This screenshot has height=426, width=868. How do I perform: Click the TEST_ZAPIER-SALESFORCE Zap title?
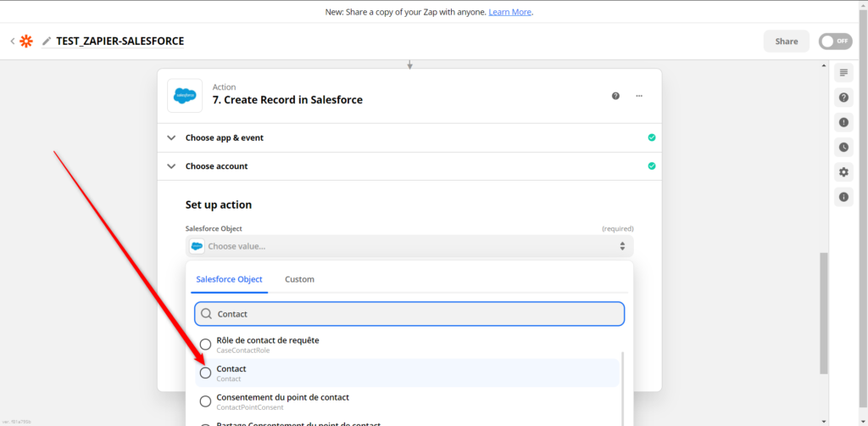point(120,41)
